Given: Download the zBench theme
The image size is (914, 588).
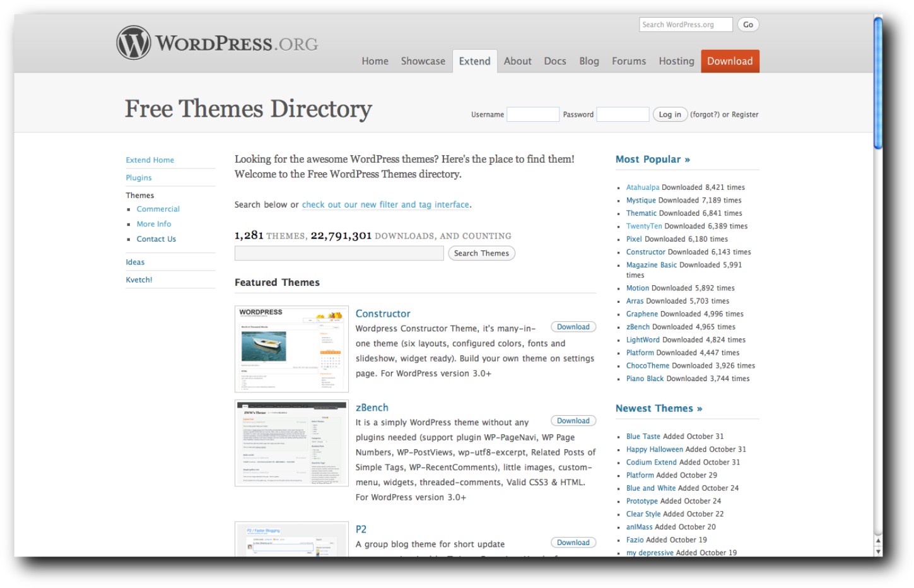Looking at the screenshot, I should 573,421.
